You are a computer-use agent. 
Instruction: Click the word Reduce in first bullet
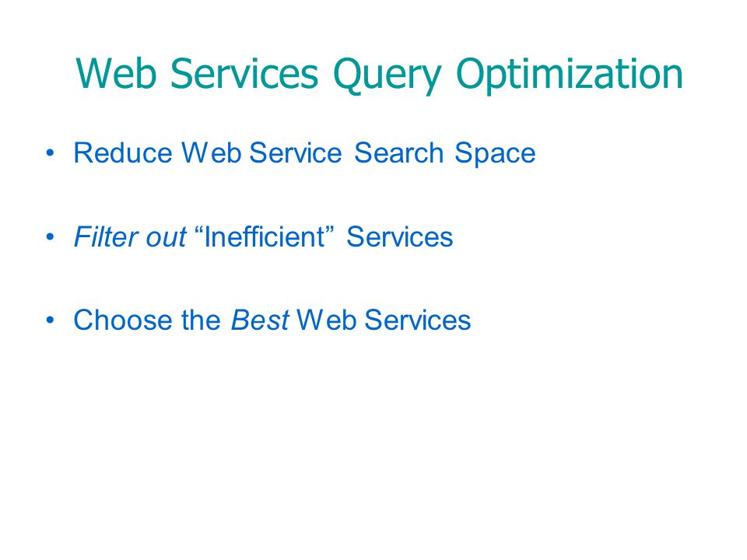(123, 153)
